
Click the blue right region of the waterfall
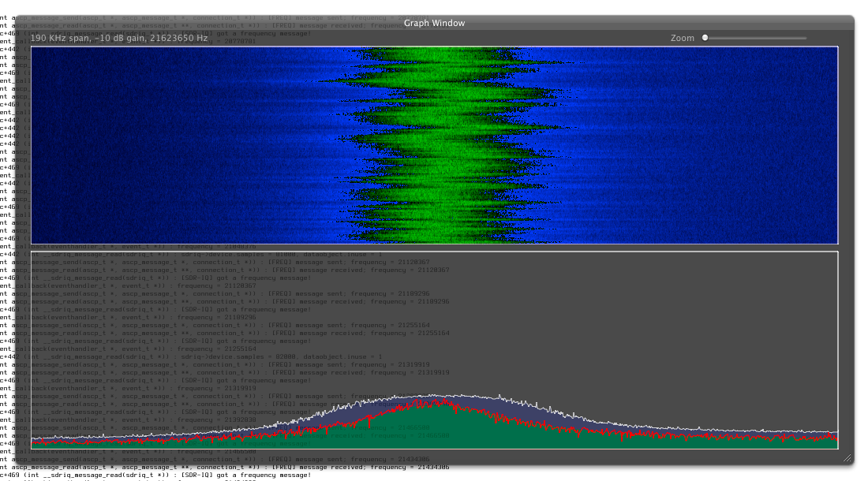coord(710,146)
